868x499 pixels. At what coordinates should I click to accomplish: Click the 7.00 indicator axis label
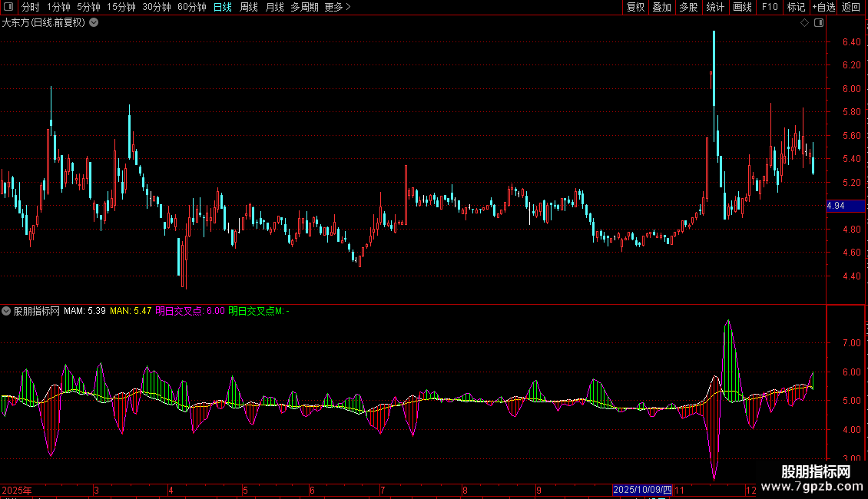pyautogui.click(x=851, y=343)
